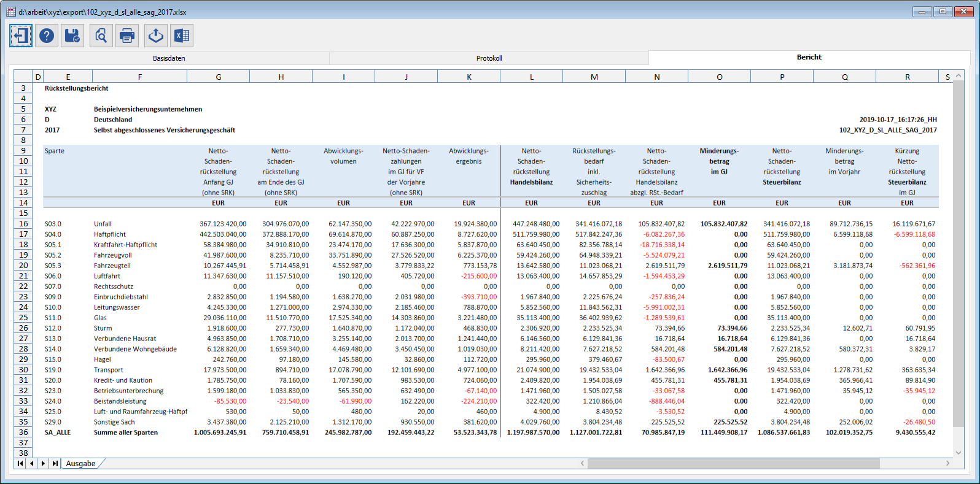Jump to first sheet navigation arrow
Screen dimensions: 980x484
click(x=20, y=464)
